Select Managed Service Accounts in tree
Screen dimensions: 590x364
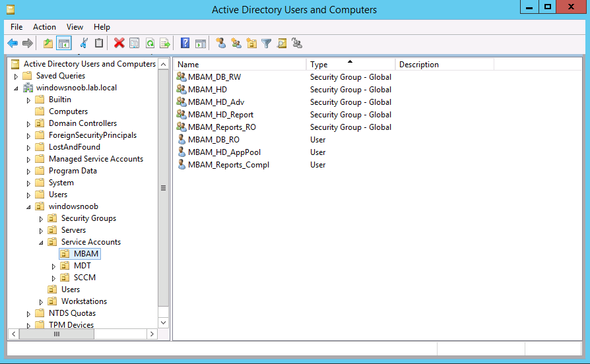coord(96,159)
